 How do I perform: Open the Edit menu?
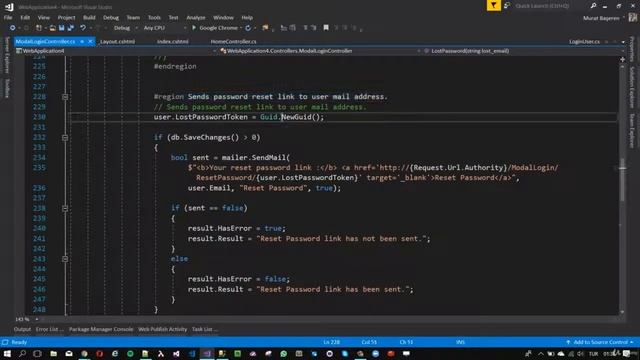[x=25, y=18]
